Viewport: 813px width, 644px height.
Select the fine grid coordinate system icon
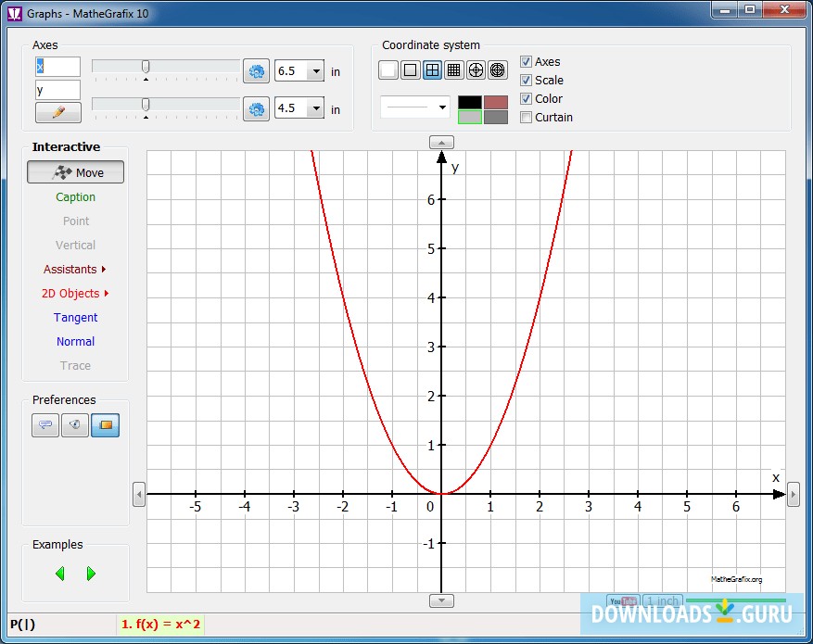453,69
